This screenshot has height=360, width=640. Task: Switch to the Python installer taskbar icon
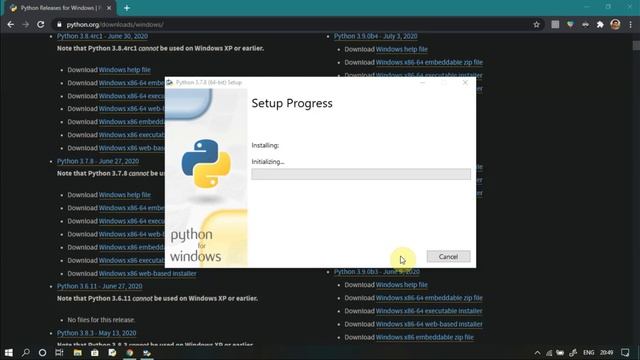click(147, 352)
